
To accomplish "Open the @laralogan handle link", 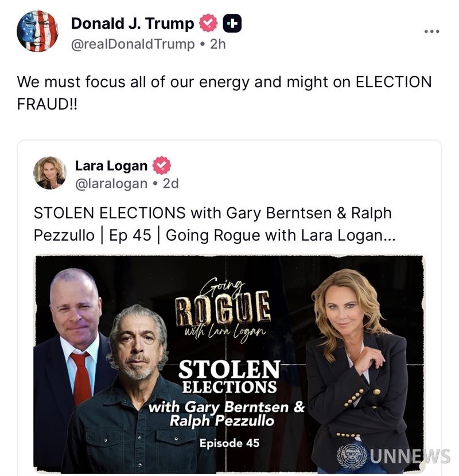I will (x=111, y=183).
